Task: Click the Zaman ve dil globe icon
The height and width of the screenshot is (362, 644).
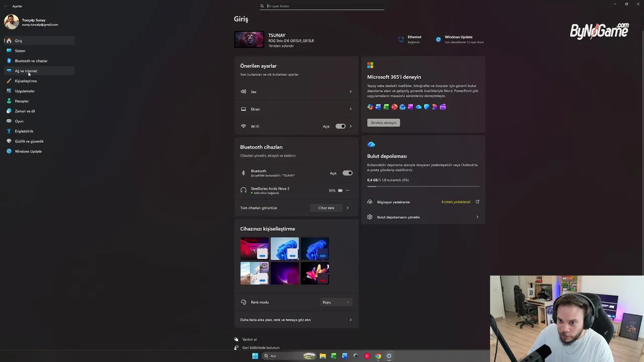Action: tap(9, 111)
